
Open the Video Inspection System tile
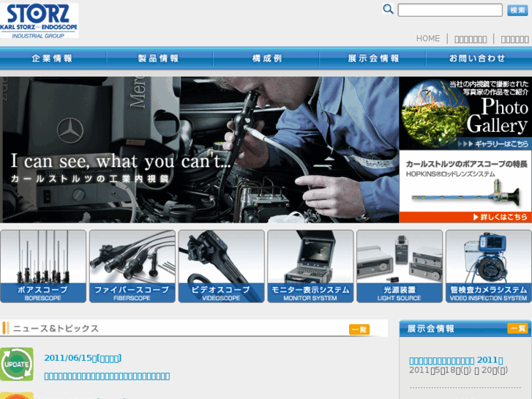point(488,266)
